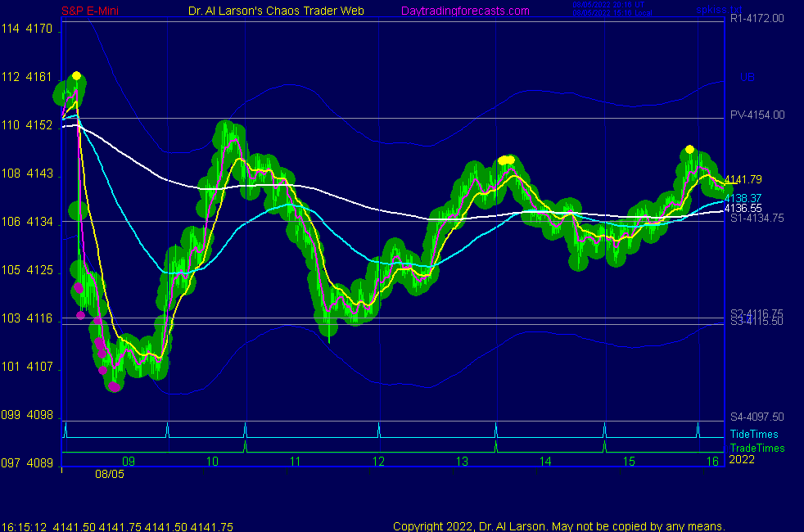The height and width of the screenshot is (532, 804).
Task: Click the cyan TideTimes spike between 09 and 10
Action: (168, 430)
